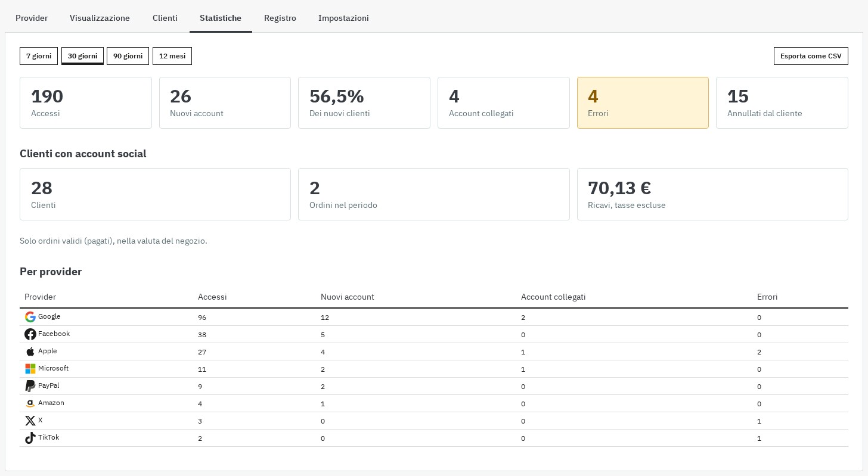Click Google's 96 accessi value

click(202, 318)
